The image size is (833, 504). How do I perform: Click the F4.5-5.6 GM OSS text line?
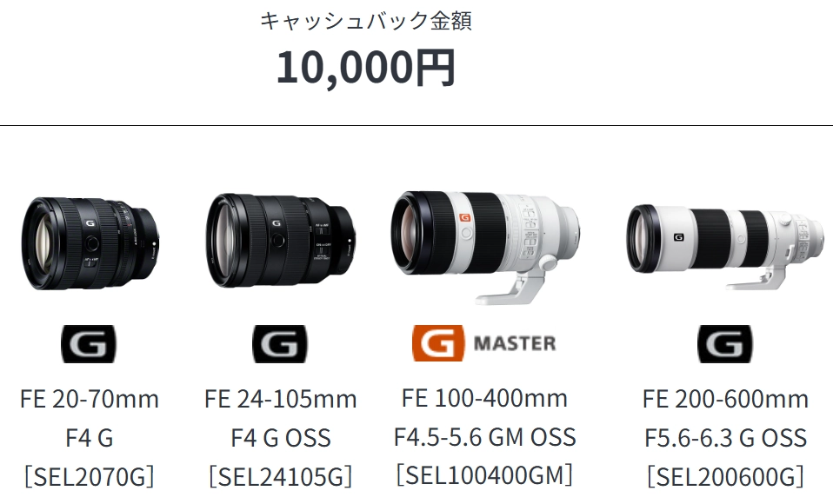[x=485, y=437]
